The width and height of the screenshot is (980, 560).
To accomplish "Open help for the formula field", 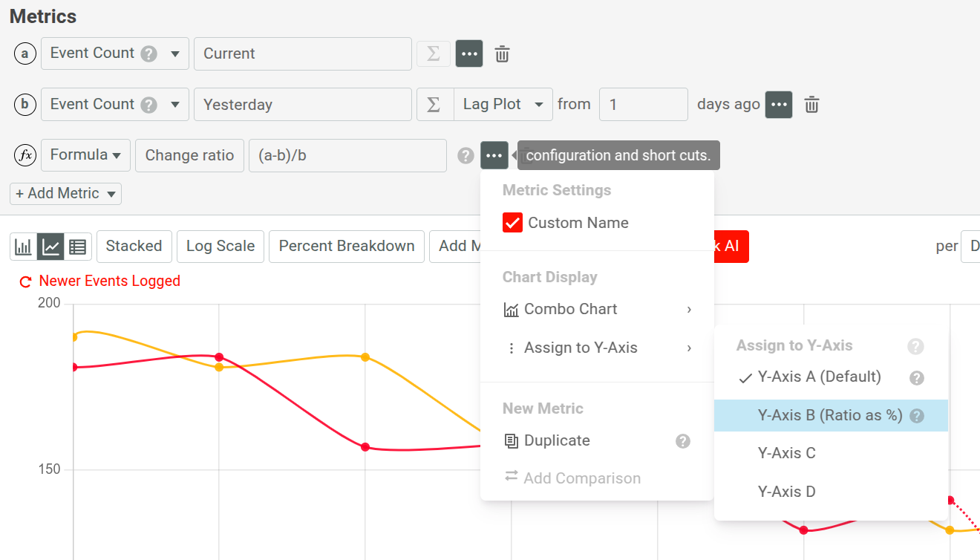I will pos(465,155).
